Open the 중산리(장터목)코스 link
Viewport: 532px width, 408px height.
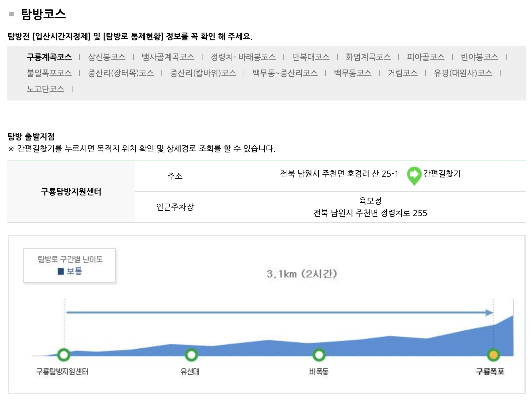click(121, 73)
